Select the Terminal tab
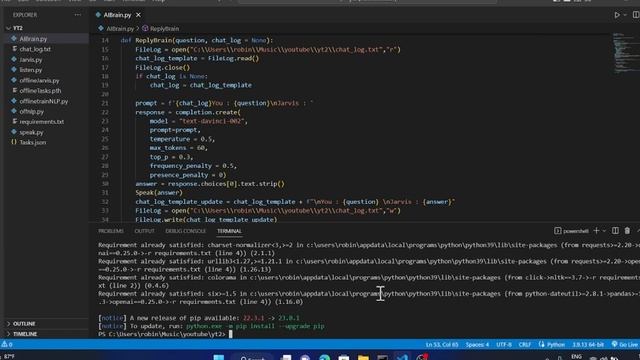Image resolution: width=640 pixels, height=360 pixels. [229, 231]
